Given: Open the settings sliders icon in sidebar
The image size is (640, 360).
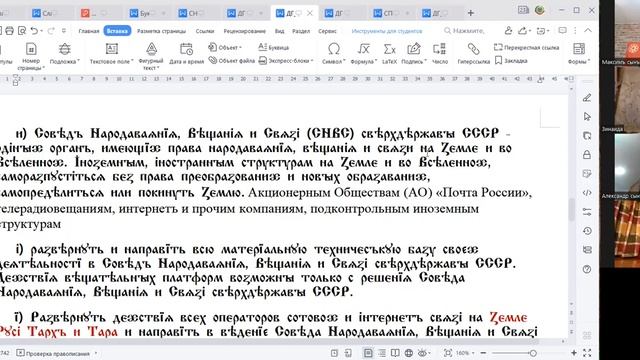Looking at the screenshot, I should coord(587,212).
